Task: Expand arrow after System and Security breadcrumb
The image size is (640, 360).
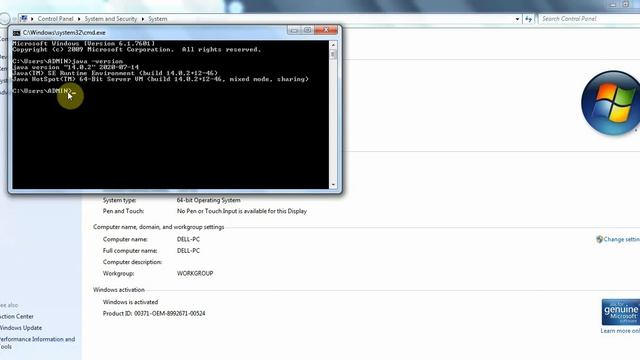Action: (143, 19)
